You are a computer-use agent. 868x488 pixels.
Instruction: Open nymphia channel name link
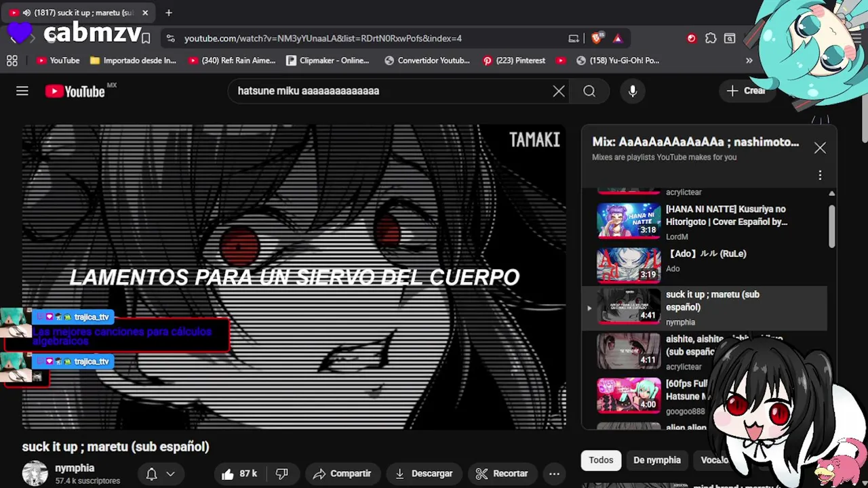pyautogui.click(x=75, y=468)
